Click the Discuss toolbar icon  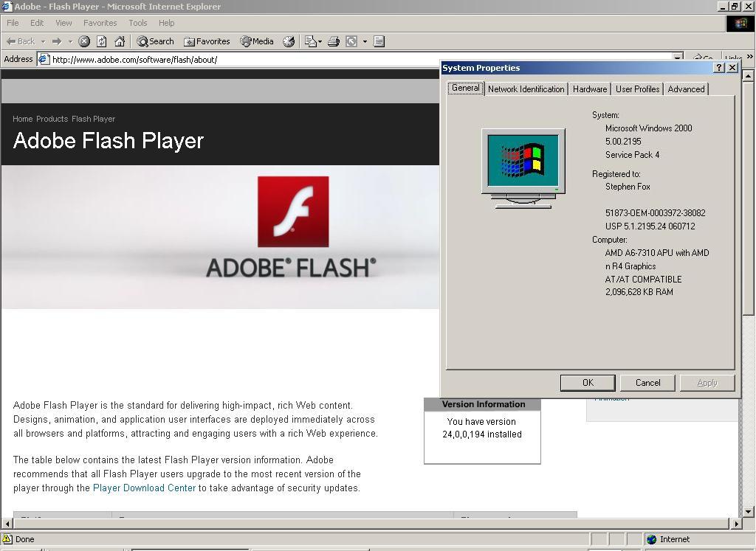click(x=379, y=41)
